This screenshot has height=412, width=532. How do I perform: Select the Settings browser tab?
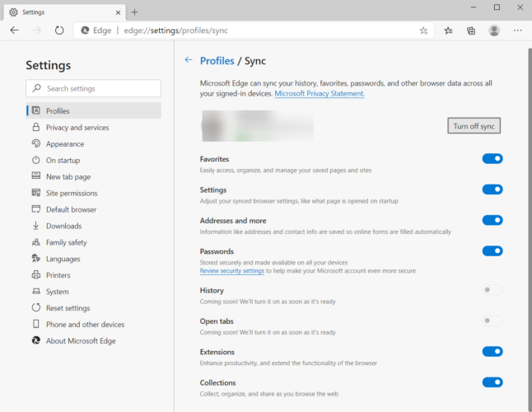point(64,12)
